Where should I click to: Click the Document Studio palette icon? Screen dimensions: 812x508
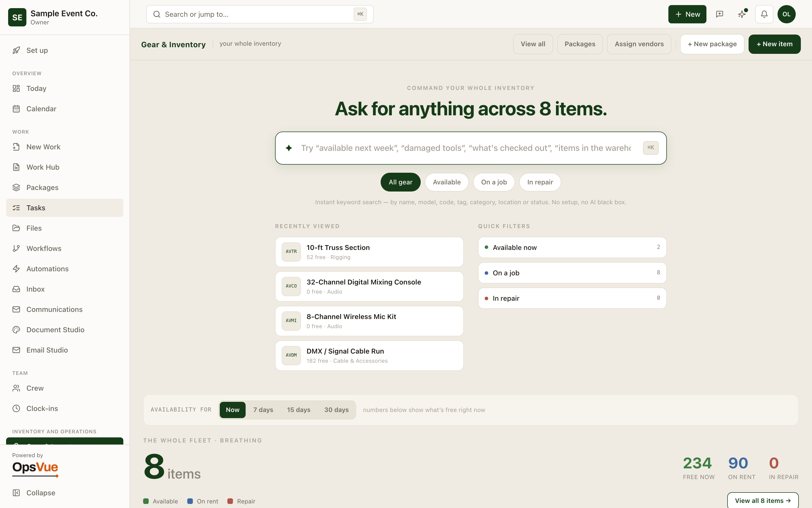pyautogui.click(x=16, y=330)
